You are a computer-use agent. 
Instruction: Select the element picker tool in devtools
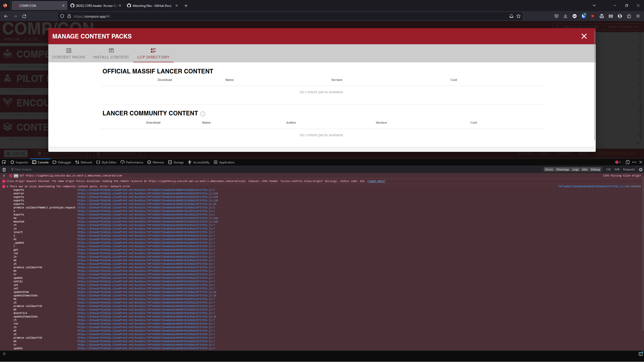4,162
